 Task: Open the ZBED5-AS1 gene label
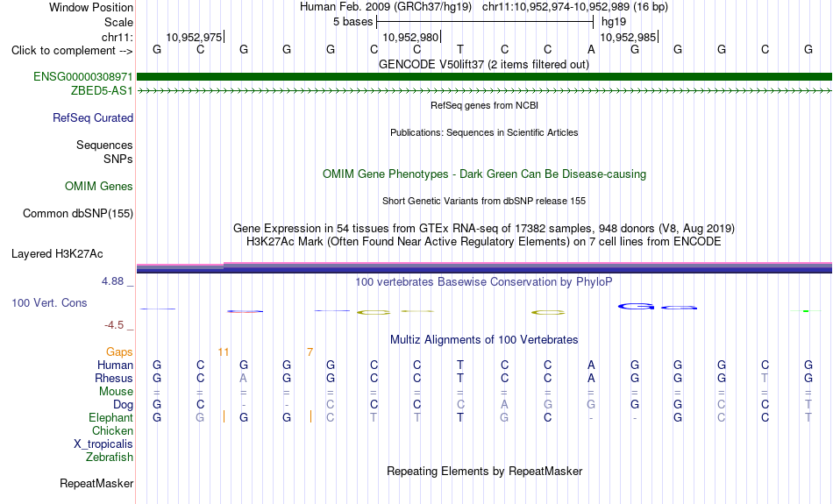(102, 90)
